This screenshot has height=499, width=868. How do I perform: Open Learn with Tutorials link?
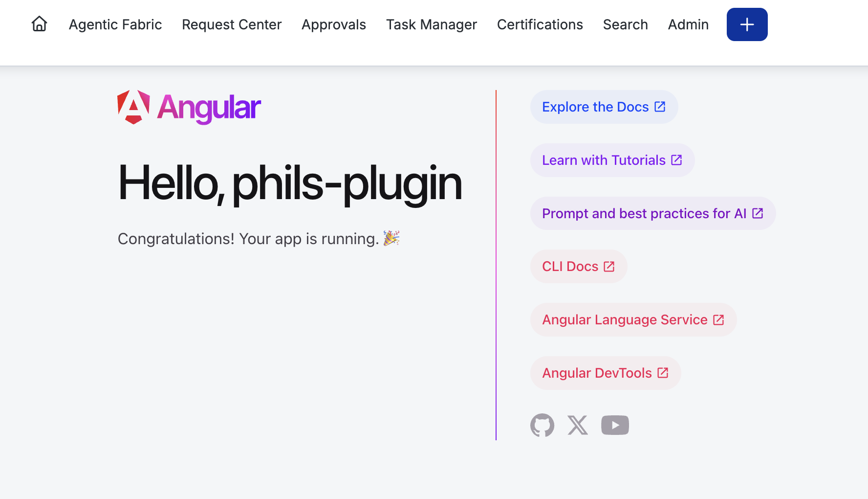[612, 160]
